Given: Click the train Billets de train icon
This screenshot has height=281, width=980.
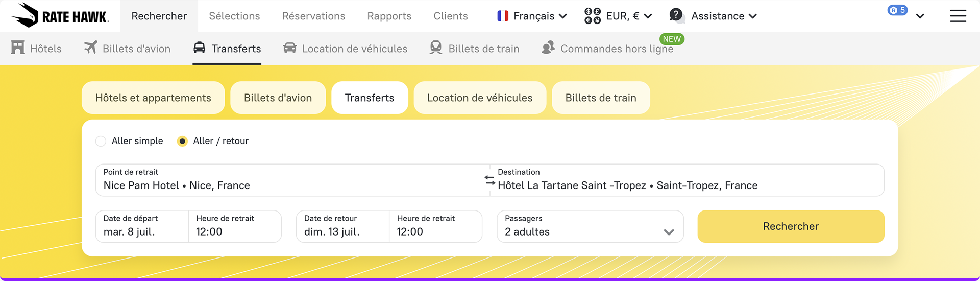Looking at the screenshot, I should tap(436, 48).
